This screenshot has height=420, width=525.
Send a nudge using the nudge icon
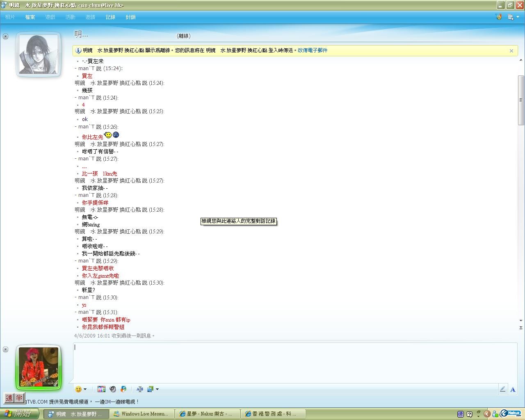coord(113,389)
